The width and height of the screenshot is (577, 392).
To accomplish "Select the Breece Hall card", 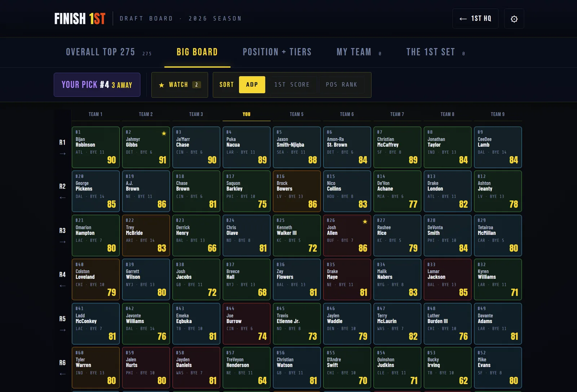I will click(x=246, y=279).
